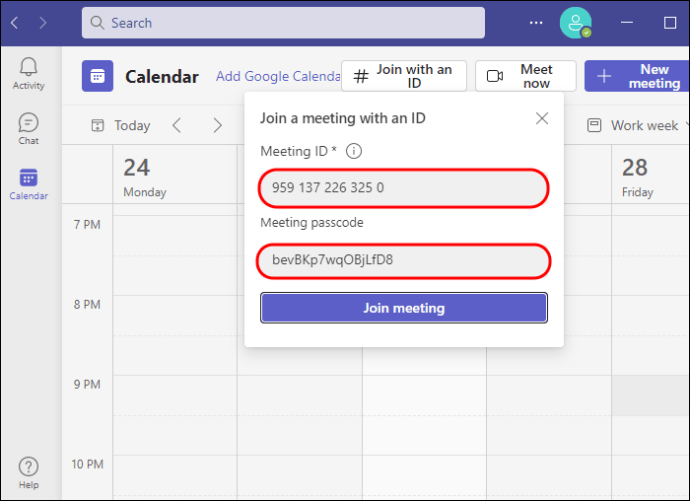The image size is (690, 501).
Task: Click the Meeting ID input field
Action: click(x=403, y=188)
